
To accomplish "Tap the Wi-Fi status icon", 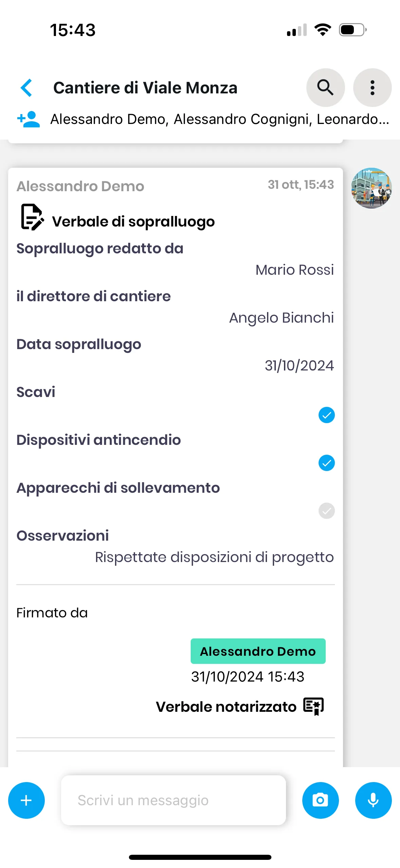I will tap(323, 30).
